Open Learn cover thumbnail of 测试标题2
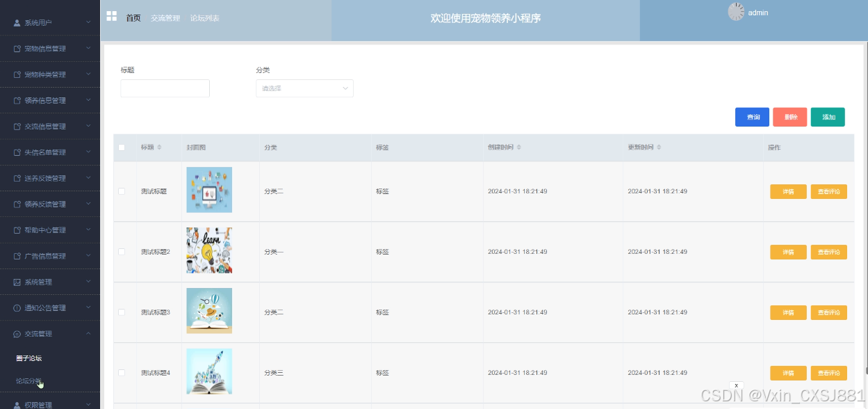 209,250
